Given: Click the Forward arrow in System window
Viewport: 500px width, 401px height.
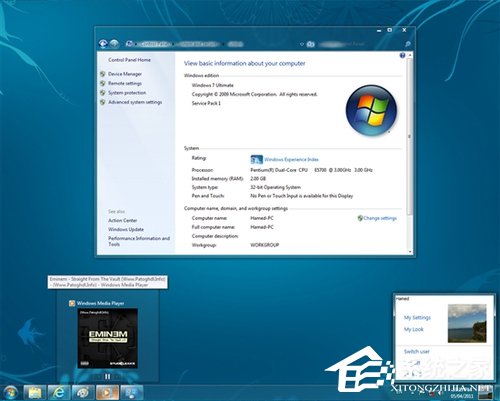Looking at the screenshot, I should coord(114,44).
